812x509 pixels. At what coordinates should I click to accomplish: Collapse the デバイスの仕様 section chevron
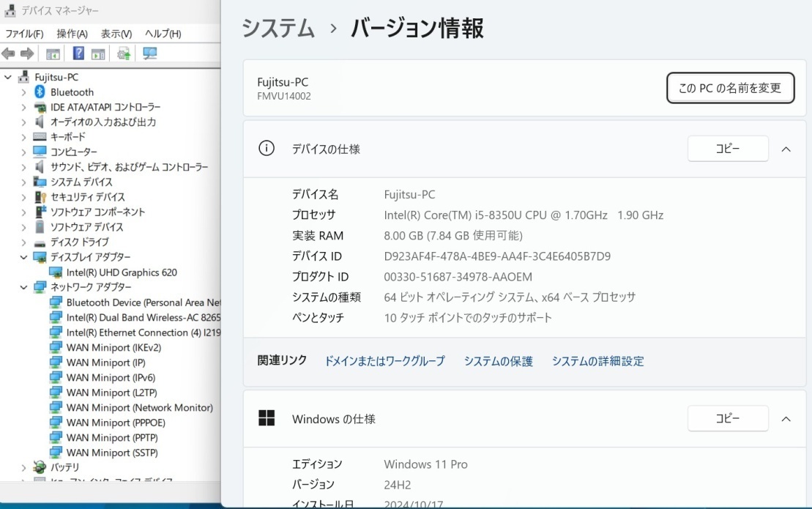click(786, 149)
